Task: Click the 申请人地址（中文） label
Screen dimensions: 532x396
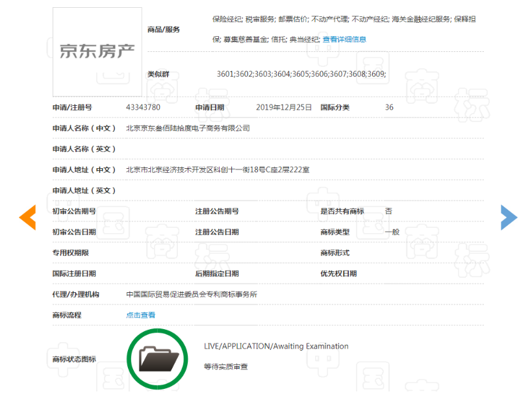Action: pyautogui.click(x=84, y=169)
